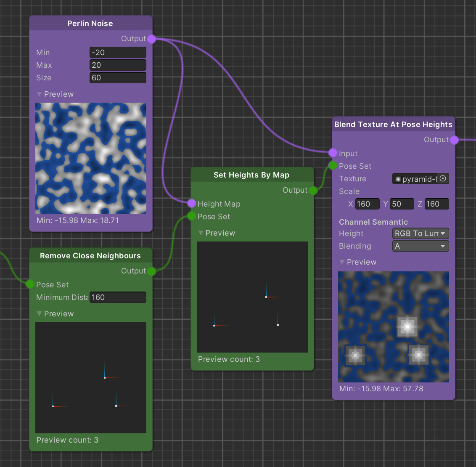The height and width of the screenshot is (467, 476).
Task: Collapse the Blend Texture Preview section
Action: tap(342, 262)
